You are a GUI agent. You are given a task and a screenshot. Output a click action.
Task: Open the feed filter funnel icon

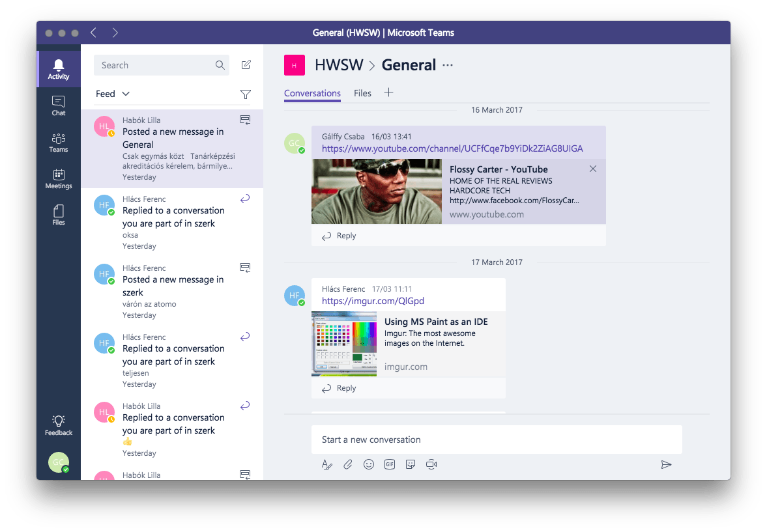click(x=246, y=94)
